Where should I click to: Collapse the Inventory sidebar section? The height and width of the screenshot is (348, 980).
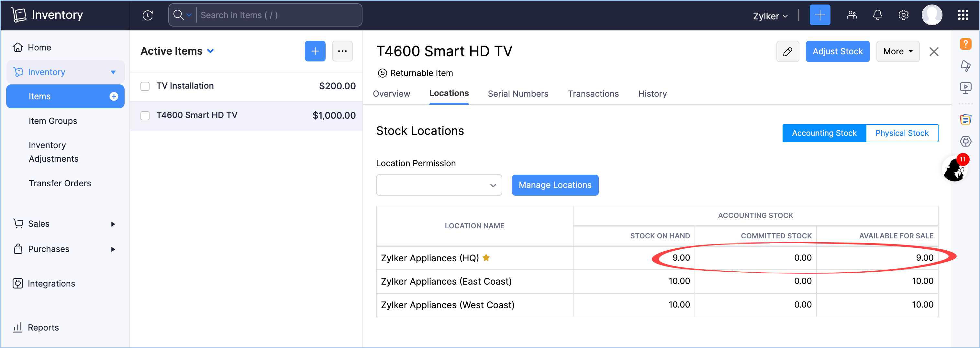point(113,72)
